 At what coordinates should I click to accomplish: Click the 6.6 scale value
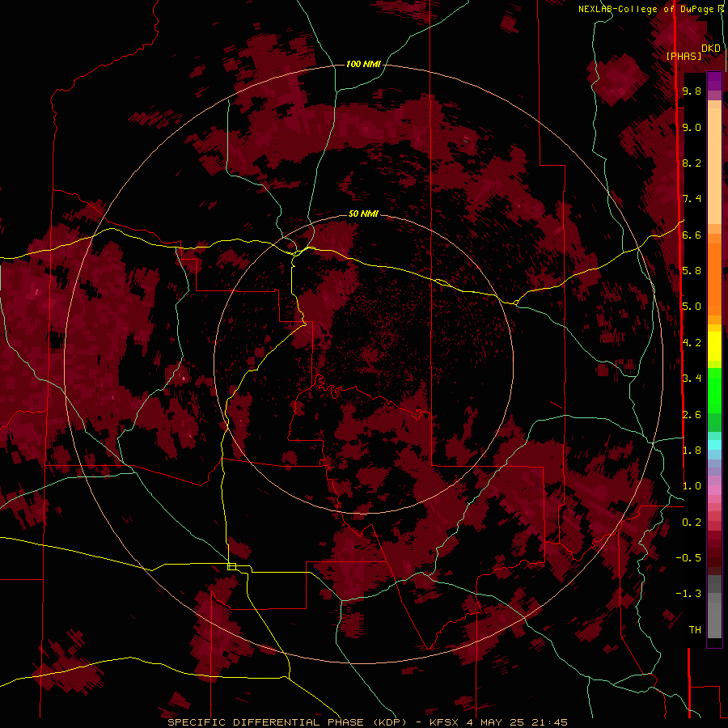[692, 235]
